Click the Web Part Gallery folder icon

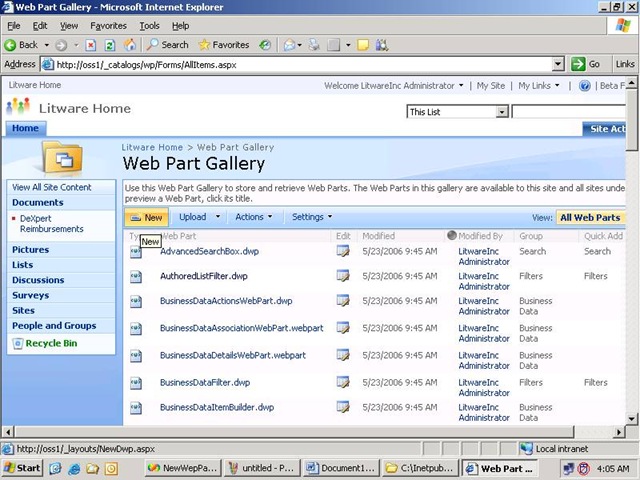coord(63,157)
